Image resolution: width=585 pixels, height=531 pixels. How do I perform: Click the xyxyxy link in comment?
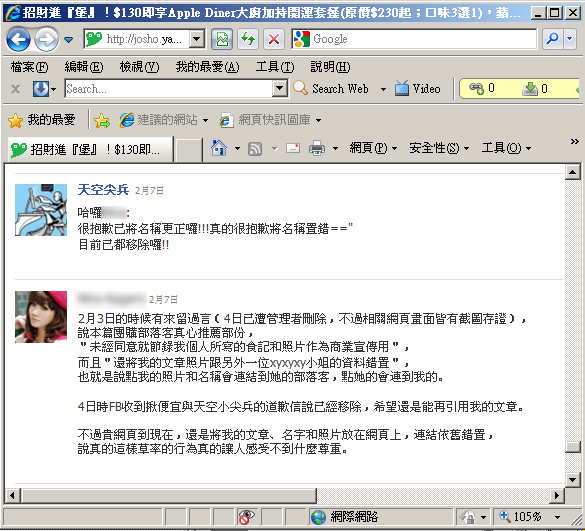[288, 362]
